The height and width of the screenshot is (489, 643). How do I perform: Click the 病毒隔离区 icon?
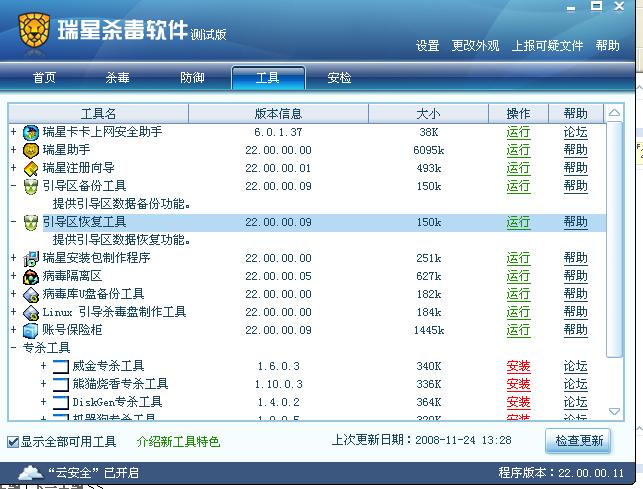(31, 276)
